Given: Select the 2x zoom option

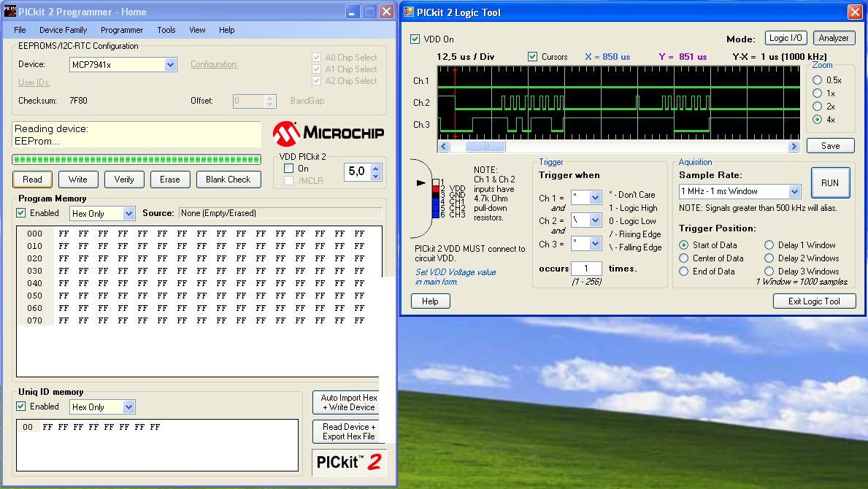Looking at the screenshot, I should coord(817,107).
